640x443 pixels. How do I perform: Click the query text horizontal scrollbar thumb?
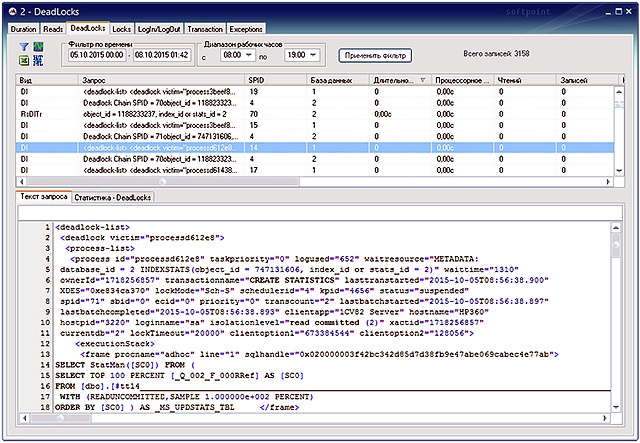(60, 418)
